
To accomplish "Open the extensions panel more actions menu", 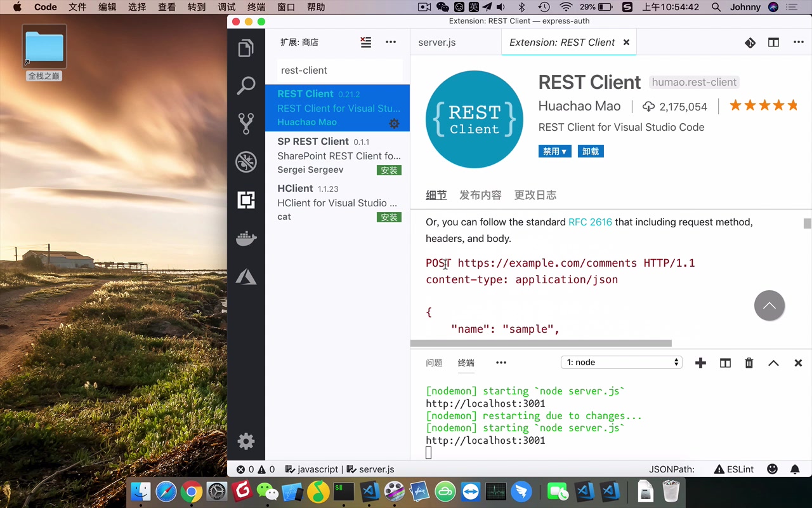I will tap(391, 42).
